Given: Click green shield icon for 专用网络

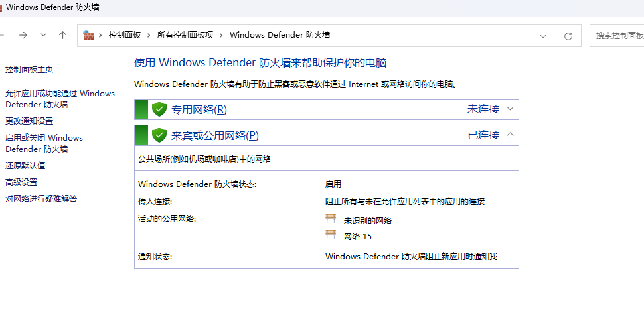Looking at the screenshot, I should 159,109.
